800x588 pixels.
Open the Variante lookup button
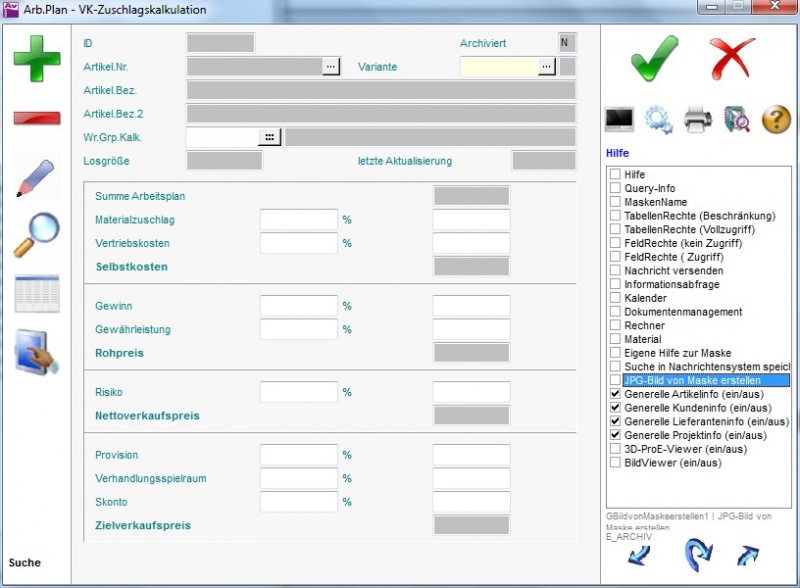(546, 67)
